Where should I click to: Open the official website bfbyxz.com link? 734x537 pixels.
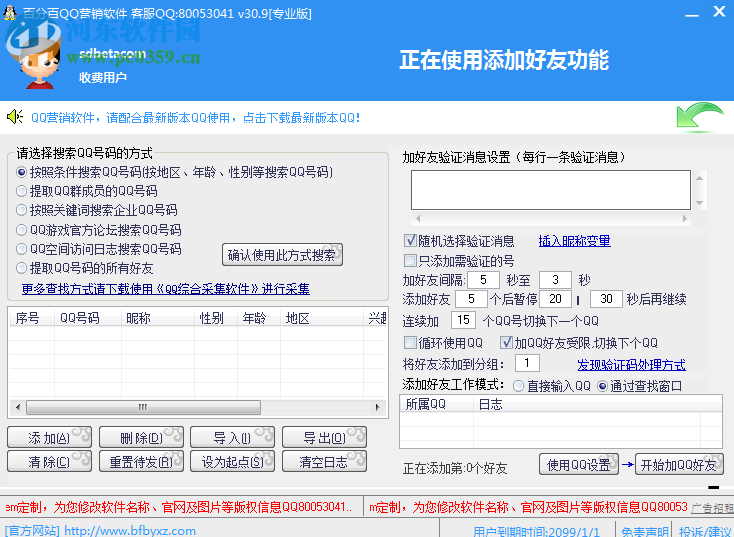130,530
